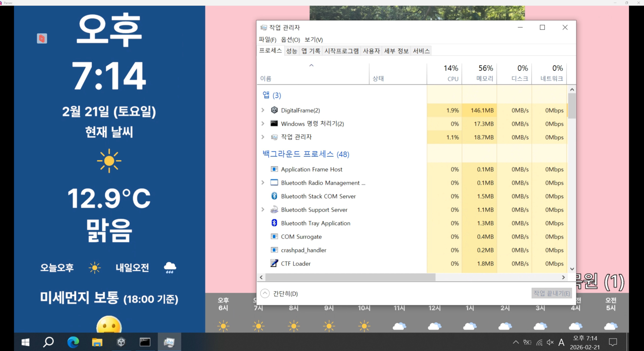
Task: Switch to the 성능 tab
Action: pyautogui.click(x=291, y=51)
